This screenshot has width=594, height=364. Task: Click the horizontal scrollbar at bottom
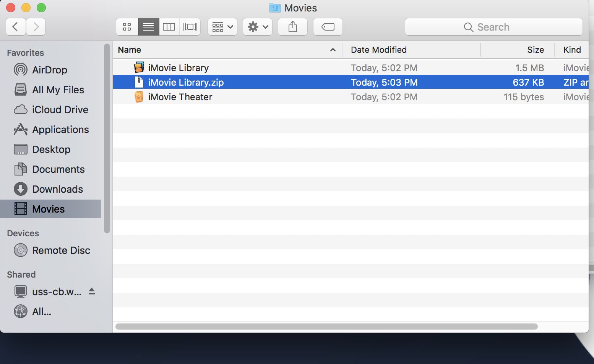click(326, 327)
